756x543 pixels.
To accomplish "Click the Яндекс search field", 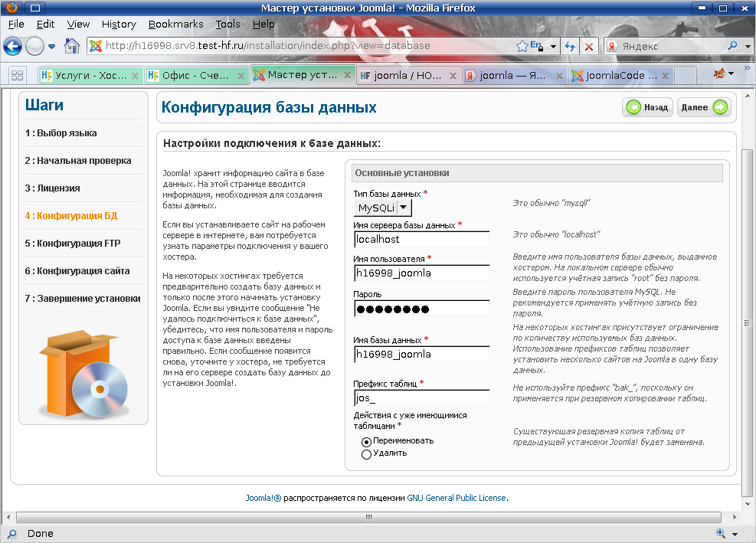I will [x=672, y=46].
